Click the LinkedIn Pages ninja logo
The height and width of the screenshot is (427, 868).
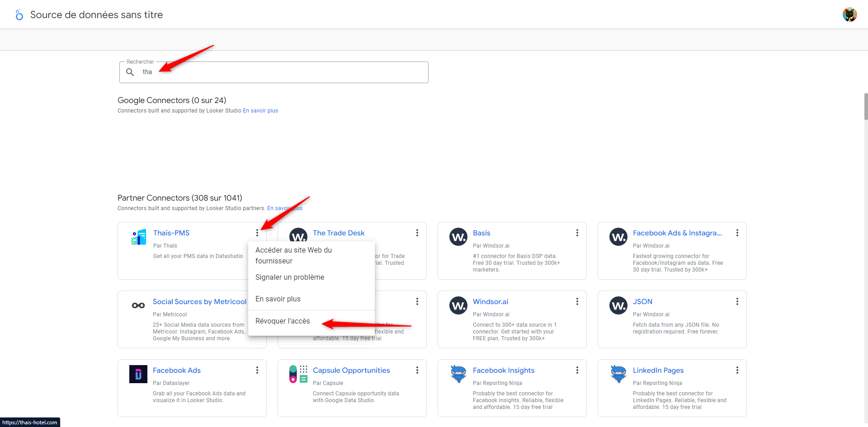pyautogui.click(x=618, y=374)
